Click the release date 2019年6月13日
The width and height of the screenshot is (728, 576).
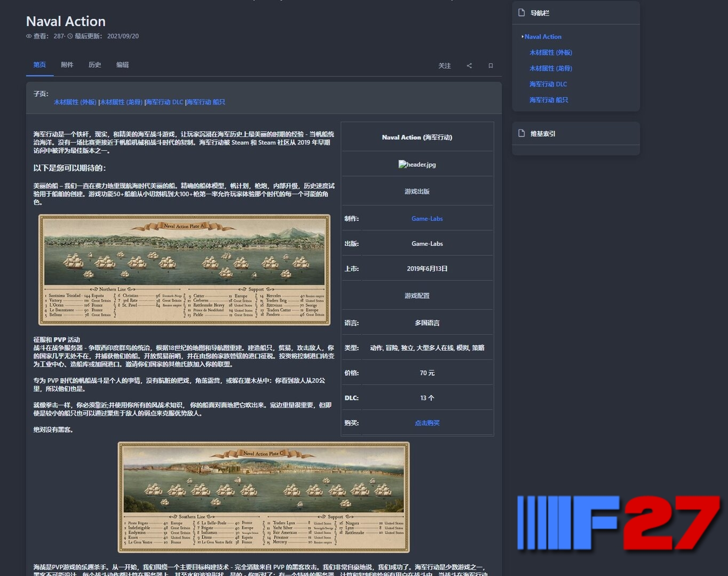click(427, 269)
